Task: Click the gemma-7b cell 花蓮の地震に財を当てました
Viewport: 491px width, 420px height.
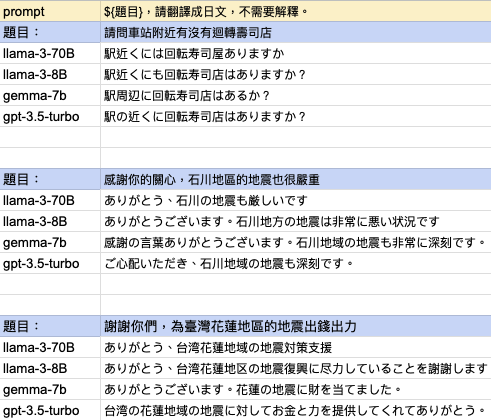Action: [x=296, y=389]
